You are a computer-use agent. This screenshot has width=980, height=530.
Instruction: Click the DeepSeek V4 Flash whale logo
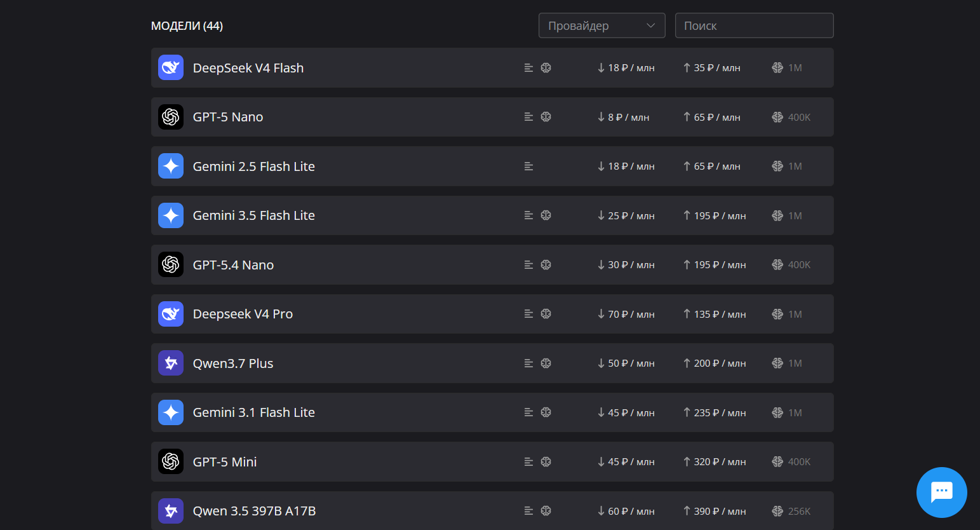171,67
